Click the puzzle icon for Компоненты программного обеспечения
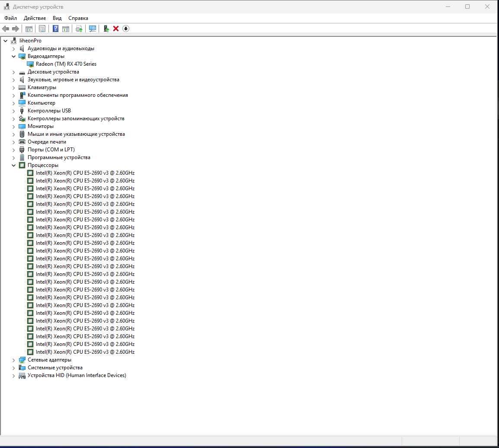 22,95
